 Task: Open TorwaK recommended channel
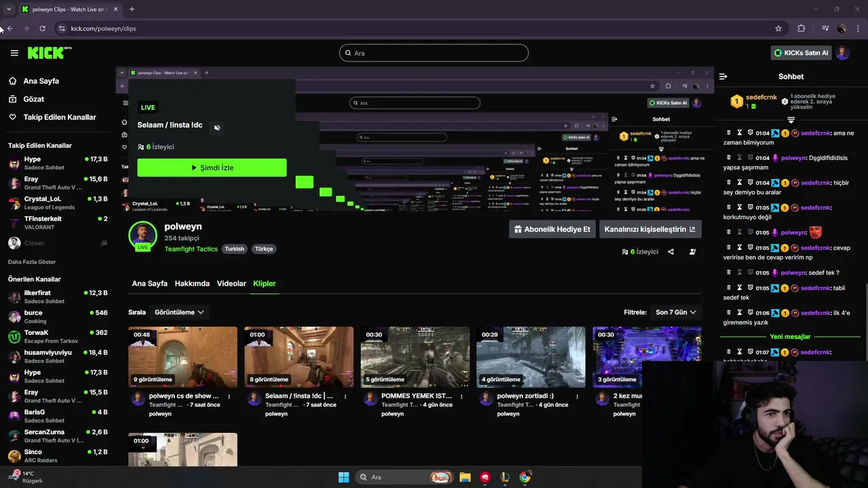click(x=58, y=336)
